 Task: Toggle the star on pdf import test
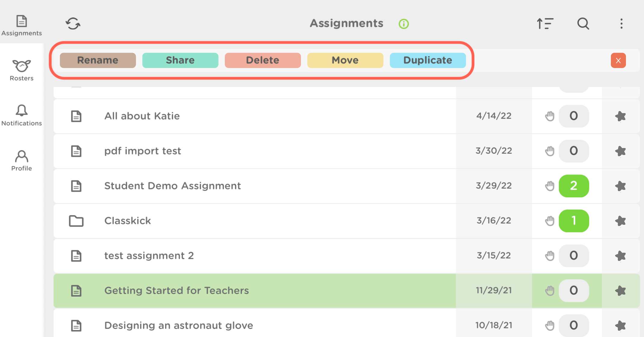click(x=621, y=151)
